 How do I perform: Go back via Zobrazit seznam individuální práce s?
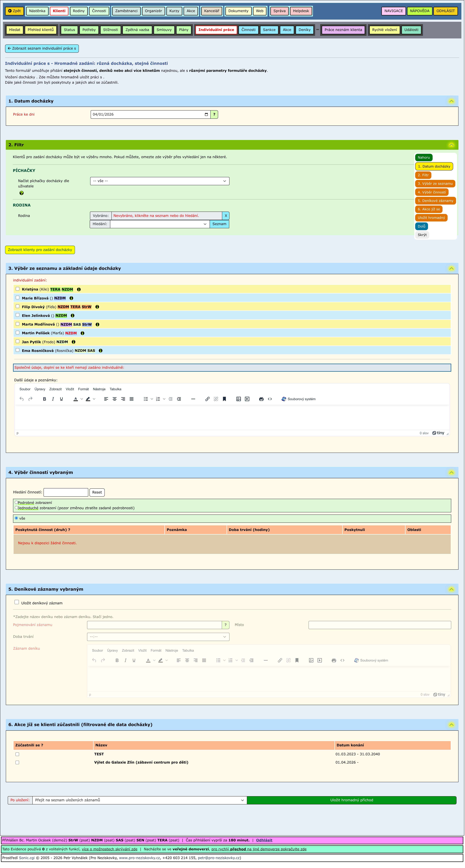pyautogui.click(x=42, y=48)
